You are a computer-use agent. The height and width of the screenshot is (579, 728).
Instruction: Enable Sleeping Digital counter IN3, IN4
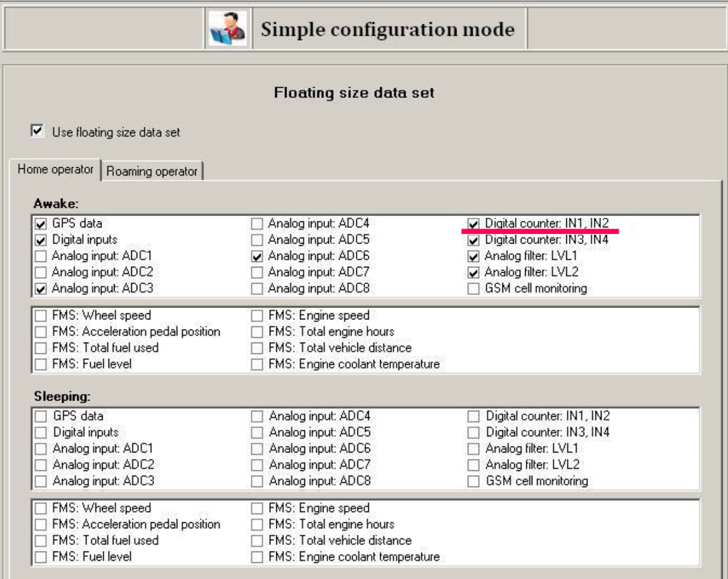(x=473, y=432)
